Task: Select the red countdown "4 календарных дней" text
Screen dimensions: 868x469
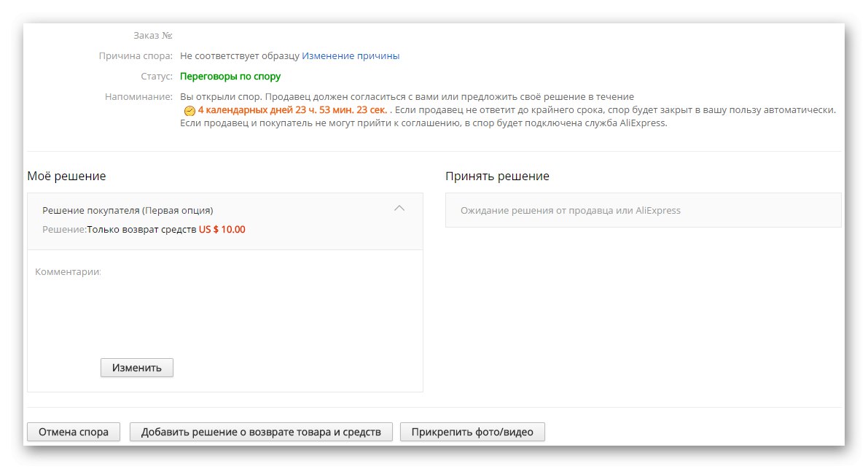Action: pos(243,110)
